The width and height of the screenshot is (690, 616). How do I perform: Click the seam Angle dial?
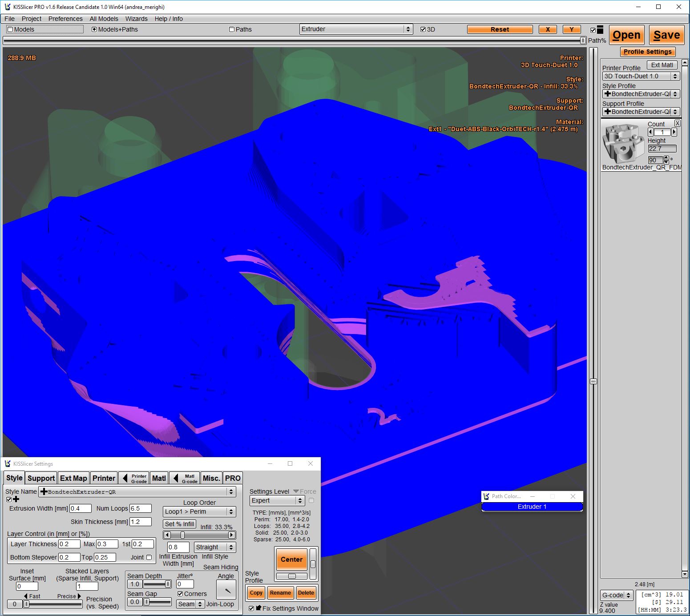click(226, 590)
